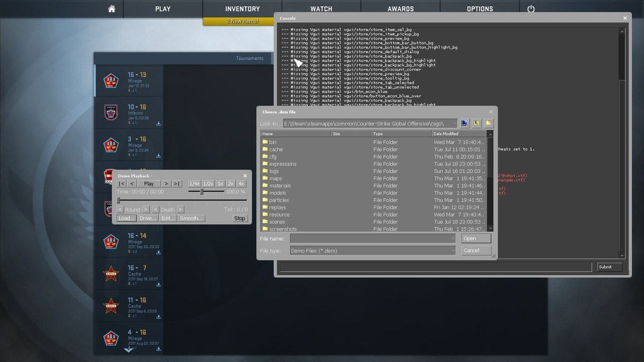Open the PLAY menu
Viewport: 644px width, 362px height.
[x=163, y=9]
